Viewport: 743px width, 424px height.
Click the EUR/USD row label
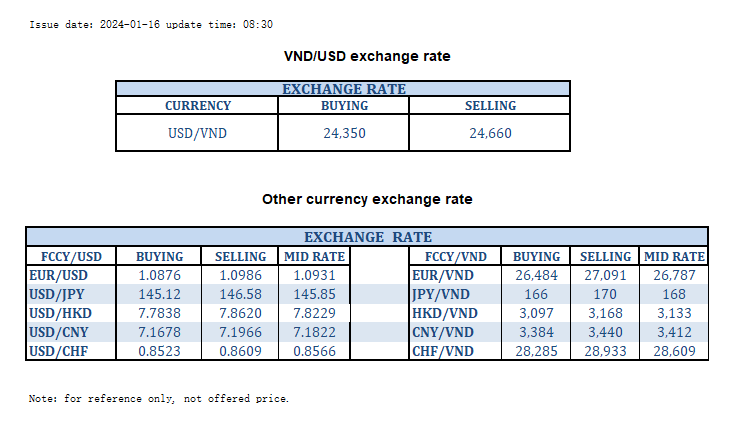coord(57,273)
